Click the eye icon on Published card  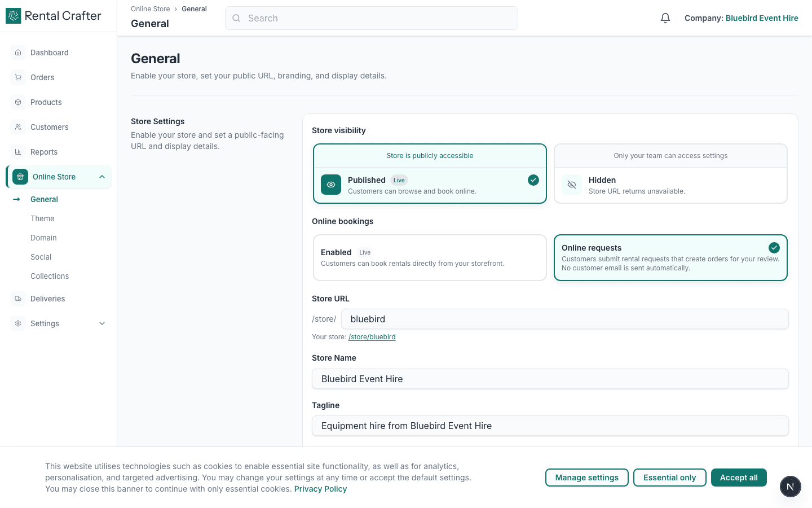click(331, 185)
